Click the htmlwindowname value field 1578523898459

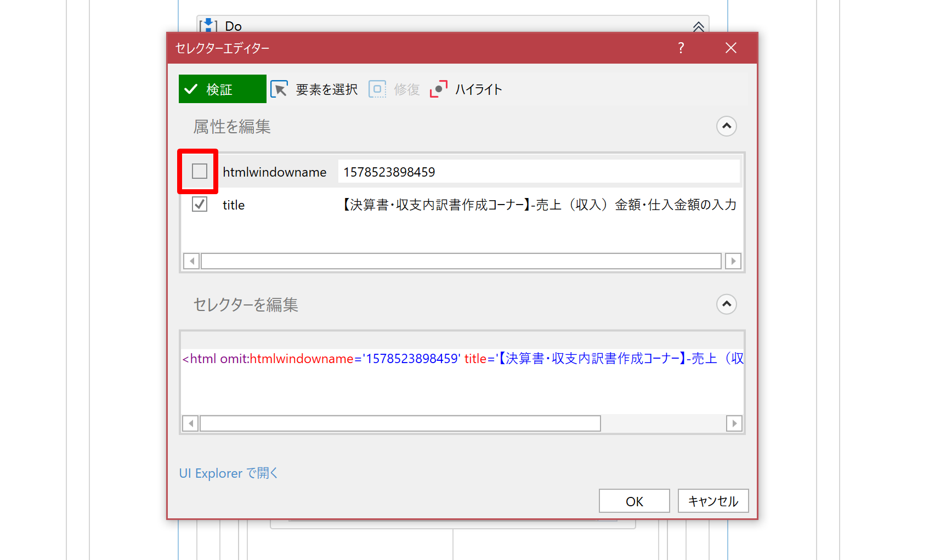(539, 172)
